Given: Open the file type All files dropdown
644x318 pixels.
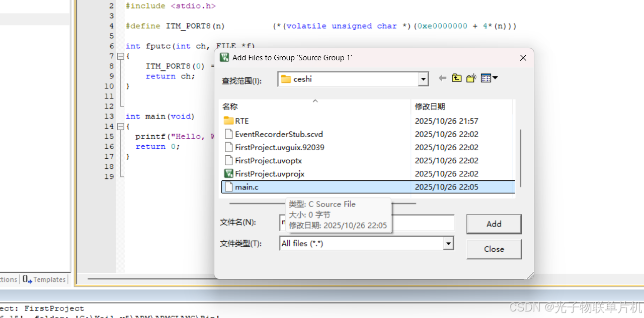Looking at the screenshot, I should 448,244.
